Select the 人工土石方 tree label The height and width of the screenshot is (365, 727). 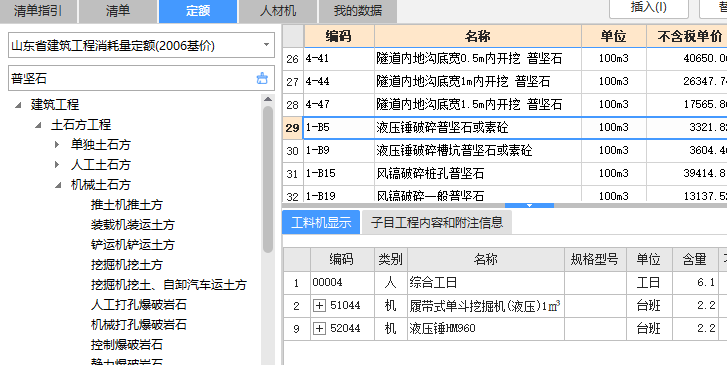click(101, 165)
